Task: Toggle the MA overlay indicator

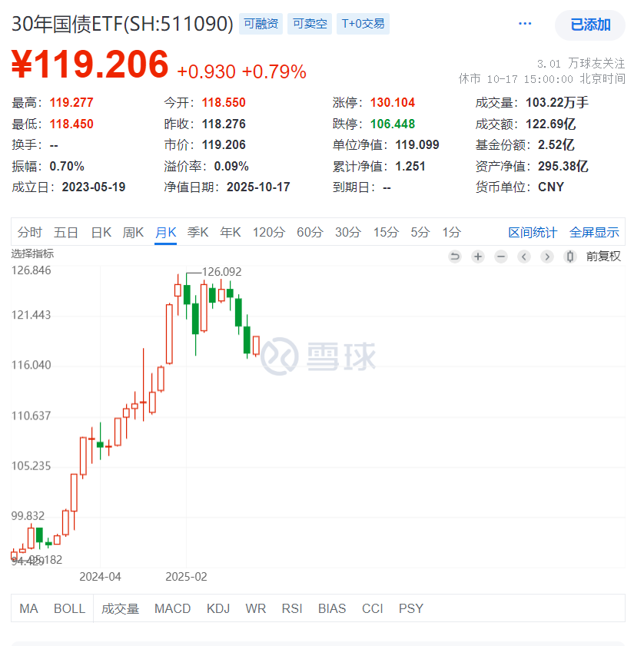Action: [29, 608]
